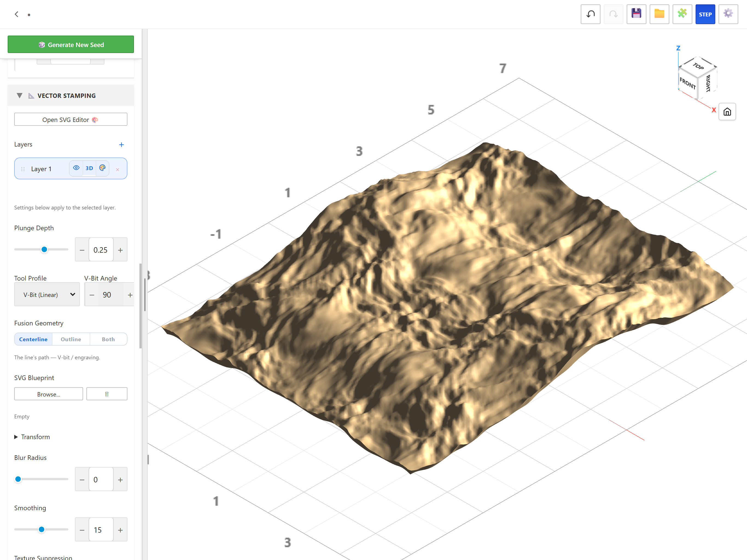Toggle Layer 1 3D mode
Viewport: 747px width, 560px height.
click(89, 168)
